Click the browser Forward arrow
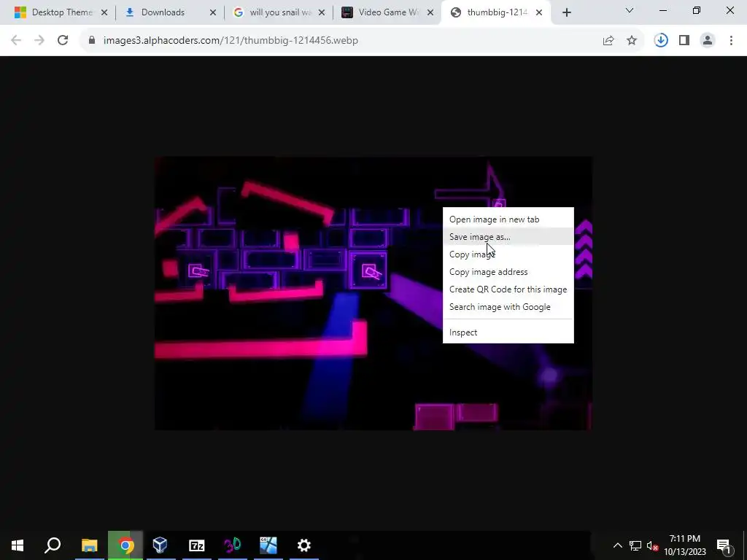The height and width of the screenshot is (560, 747). 39,41
